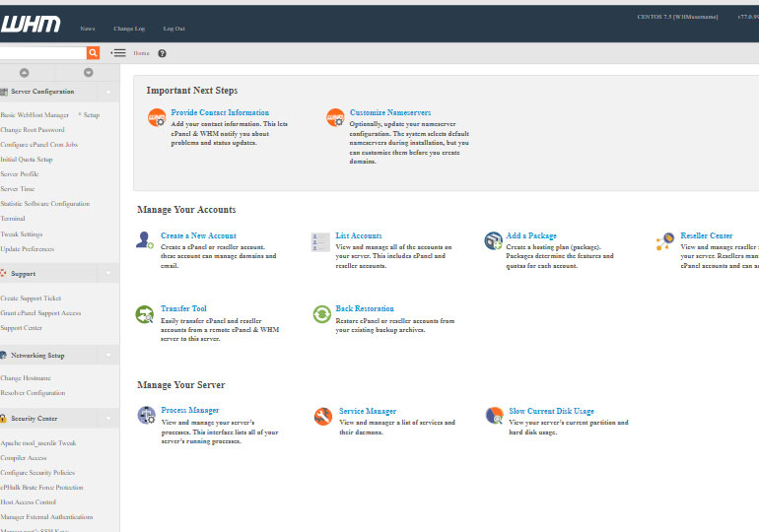
Task: Click the collapse-all down arrow circle
Action: coord(88,73)
